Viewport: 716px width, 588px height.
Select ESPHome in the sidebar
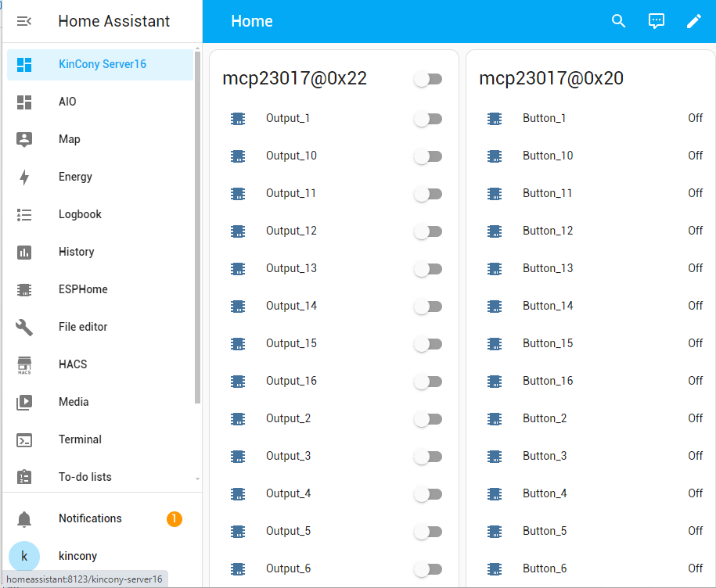coord(83,289)
